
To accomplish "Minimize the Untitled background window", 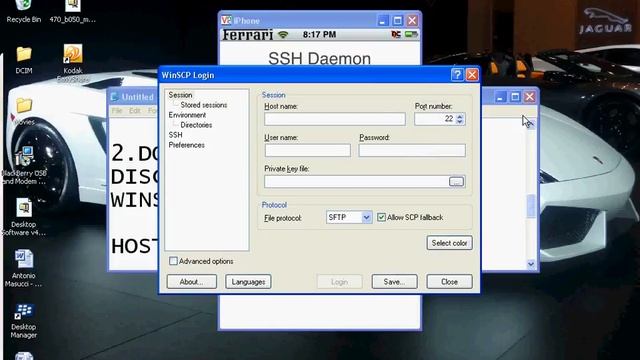I will pos(500,97).
